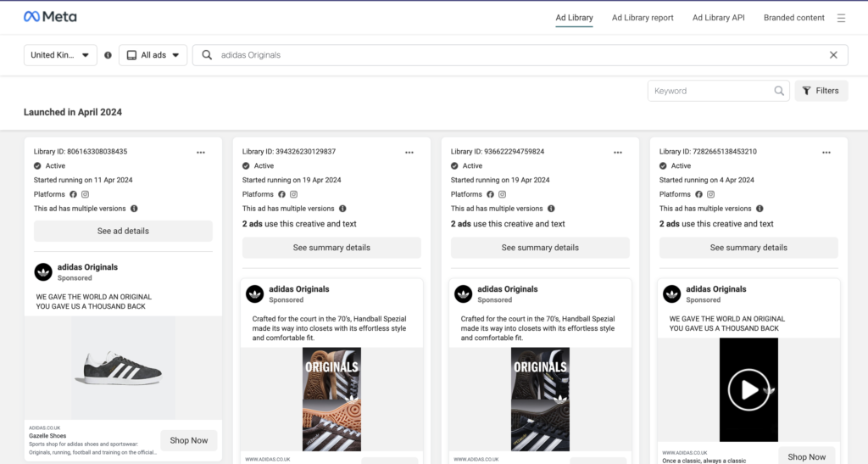Click multiple versions info icon on ad 394326230129837

pyautogui.click(x=342, y=209)
